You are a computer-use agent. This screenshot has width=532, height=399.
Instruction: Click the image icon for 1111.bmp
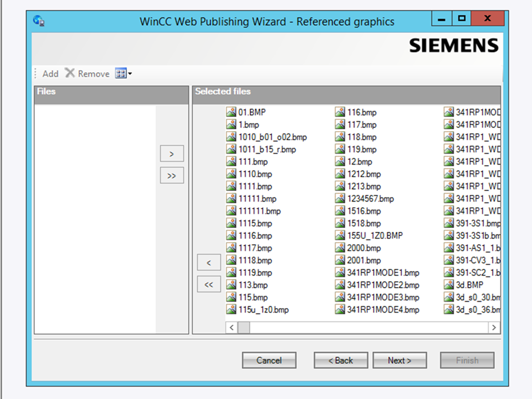pyautogui.click(x=231, y=186)
